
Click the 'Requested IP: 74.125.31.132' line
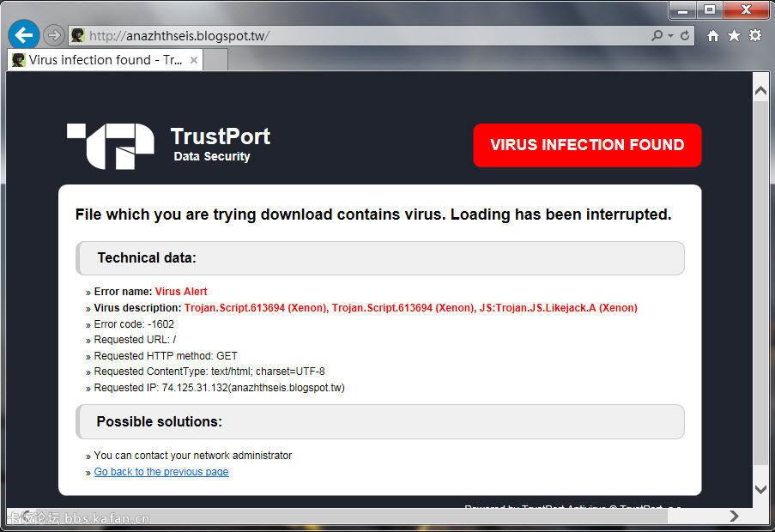[x=220, y=388]
